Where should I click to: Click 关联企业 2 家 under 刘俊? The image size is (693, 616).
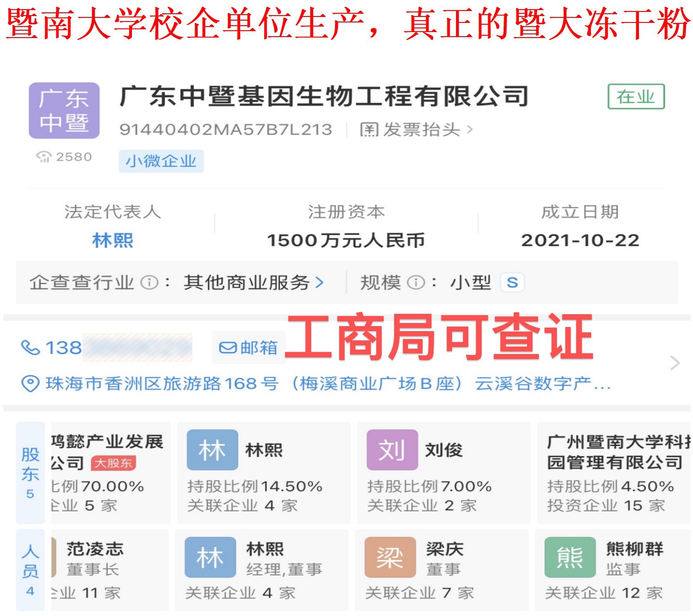click(x=422, y=506)
